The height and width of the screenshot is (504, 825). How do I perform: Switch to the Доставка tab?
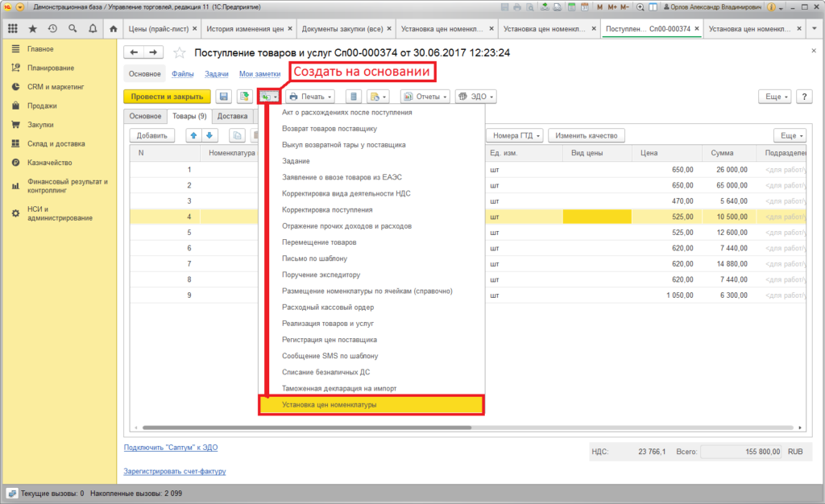coord(232,116)
